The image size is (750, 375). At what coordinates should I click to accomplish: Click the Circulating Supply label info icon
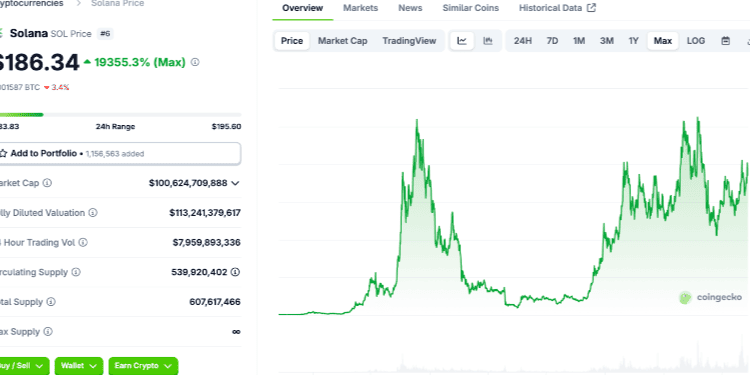(76, 272)
